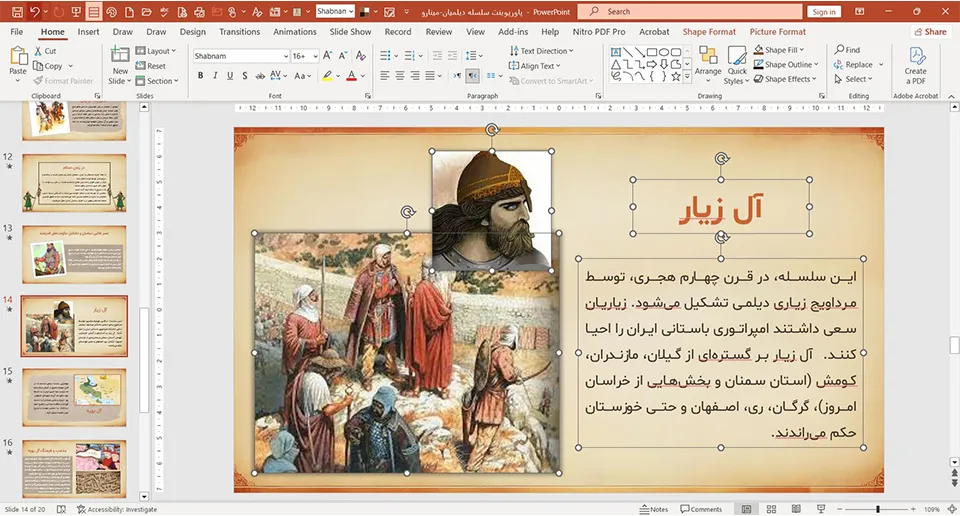Click the Format Painter brush

coord(63,81)
